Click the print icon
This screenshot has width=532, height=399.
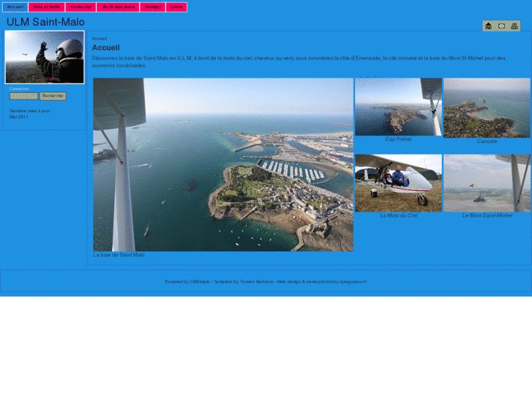[x=514, y=26]
